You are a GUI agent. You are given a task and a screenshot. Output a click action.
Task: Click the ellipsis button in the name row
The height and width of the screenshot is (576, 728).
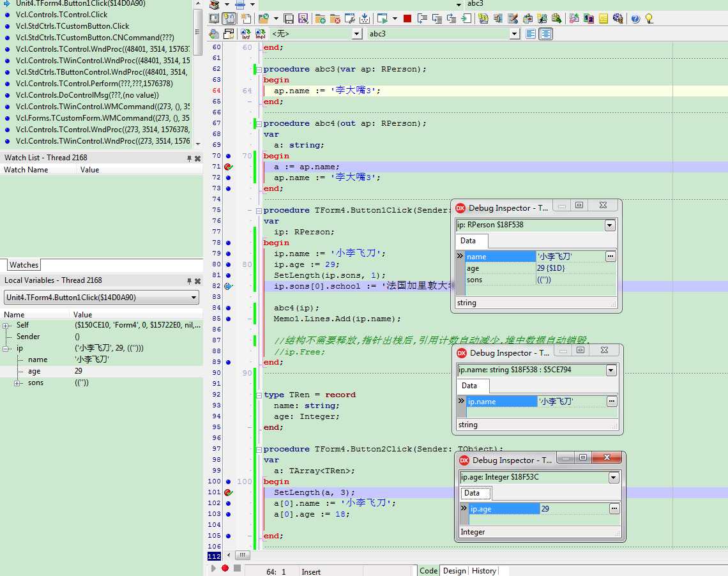(610, 256)
